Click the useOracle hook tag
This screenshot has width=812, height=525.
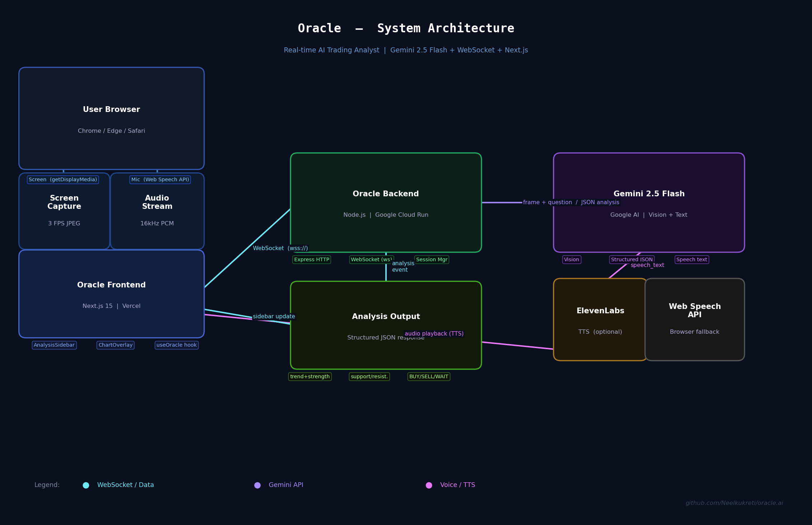[177, 345]
